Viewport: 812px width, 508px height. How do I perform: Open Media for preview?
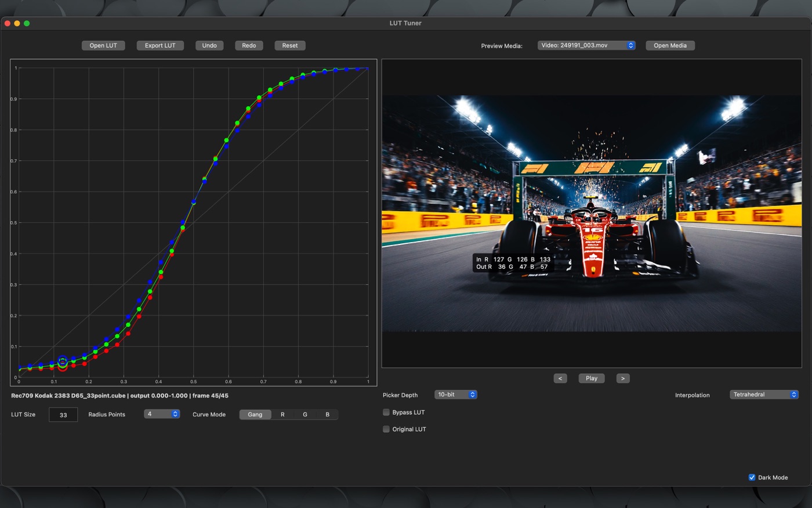[x=670, y=45]
